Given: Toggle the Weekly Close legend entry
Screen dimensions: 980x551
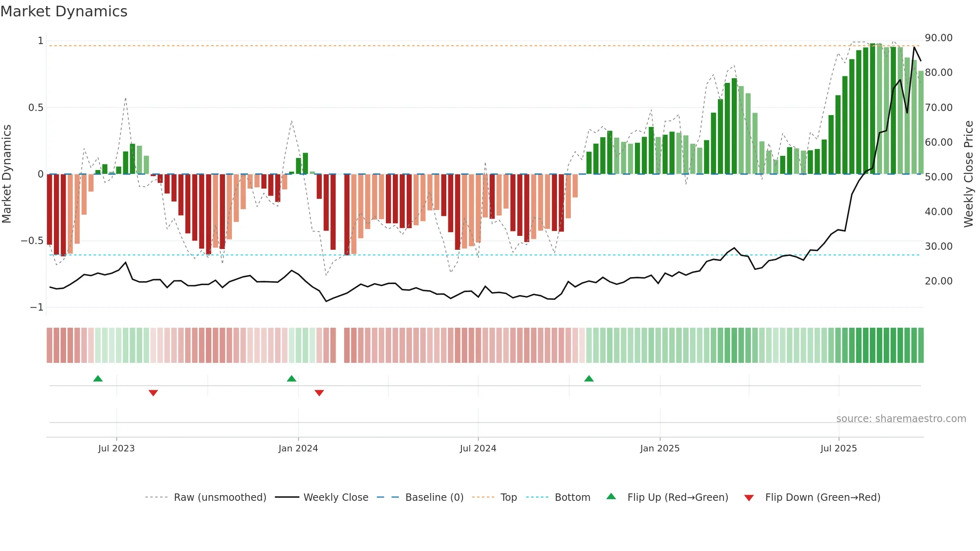Looking at the screenshot, I should tap(321, 497).
